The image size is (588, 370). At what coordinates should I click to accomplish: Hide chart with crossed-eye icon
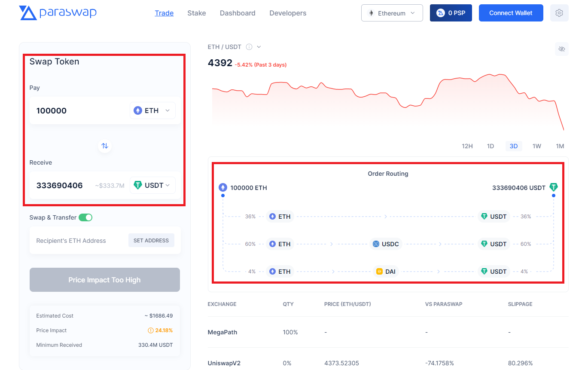point(561,49)
